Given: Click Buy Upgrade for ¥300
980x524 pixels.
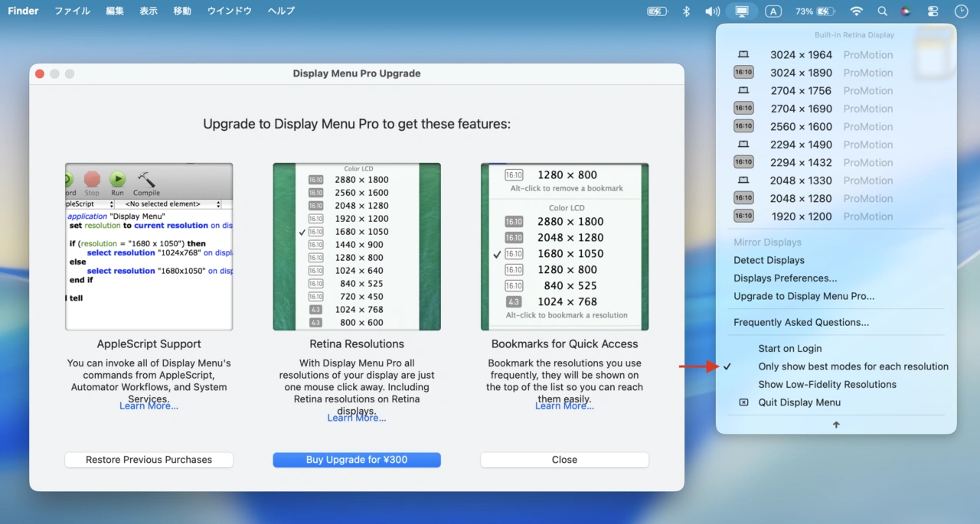Looking at the screenshot, I should coord(356,459).
